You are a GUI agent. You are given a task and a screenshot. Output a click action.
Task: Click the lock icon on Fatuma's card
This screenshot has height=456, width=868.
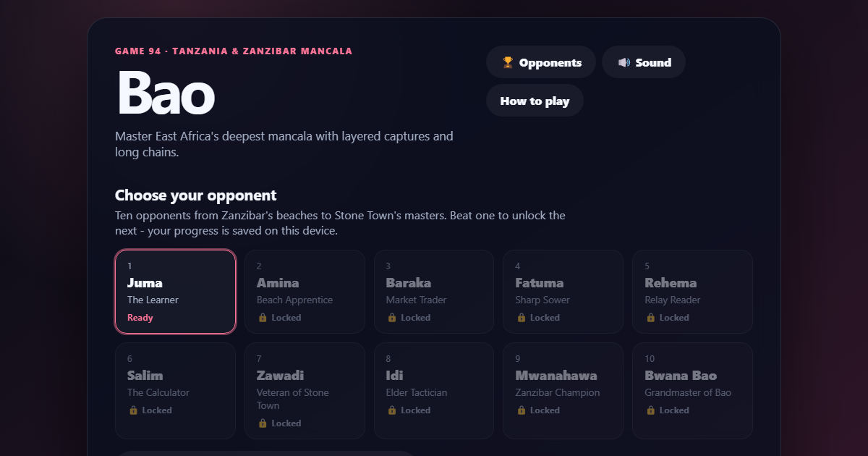click(x=522, y=317)
